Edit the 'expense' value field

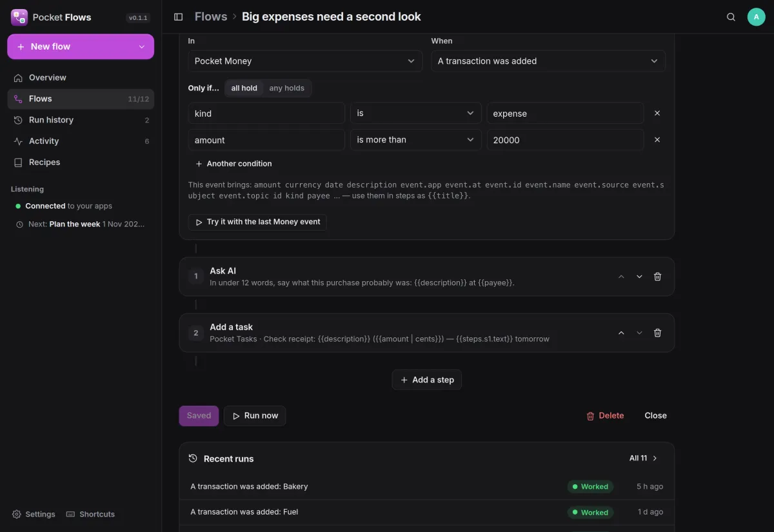(565, 113)
